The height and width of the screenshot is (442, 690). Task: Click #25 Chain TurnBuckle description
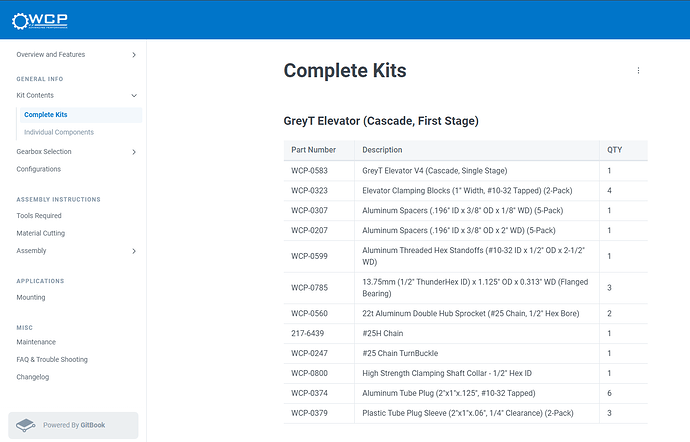tap(400, 353)
